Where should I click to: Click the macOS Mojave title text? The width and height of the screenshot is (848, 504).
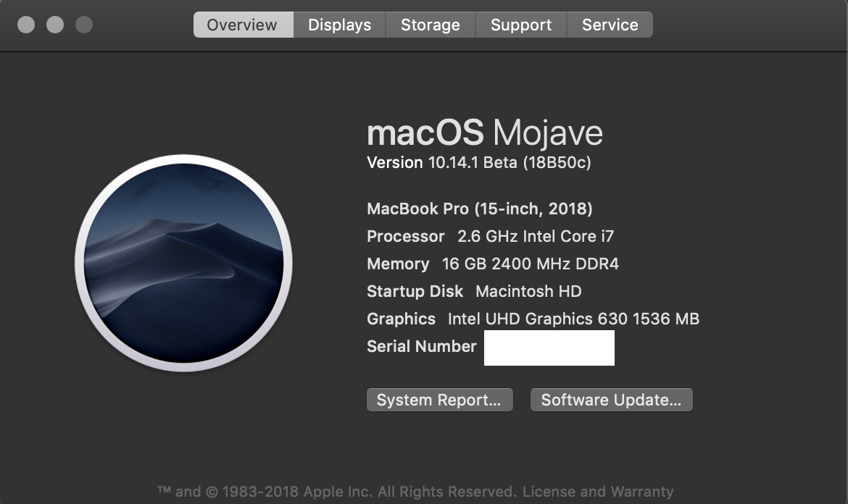[485, 133]
